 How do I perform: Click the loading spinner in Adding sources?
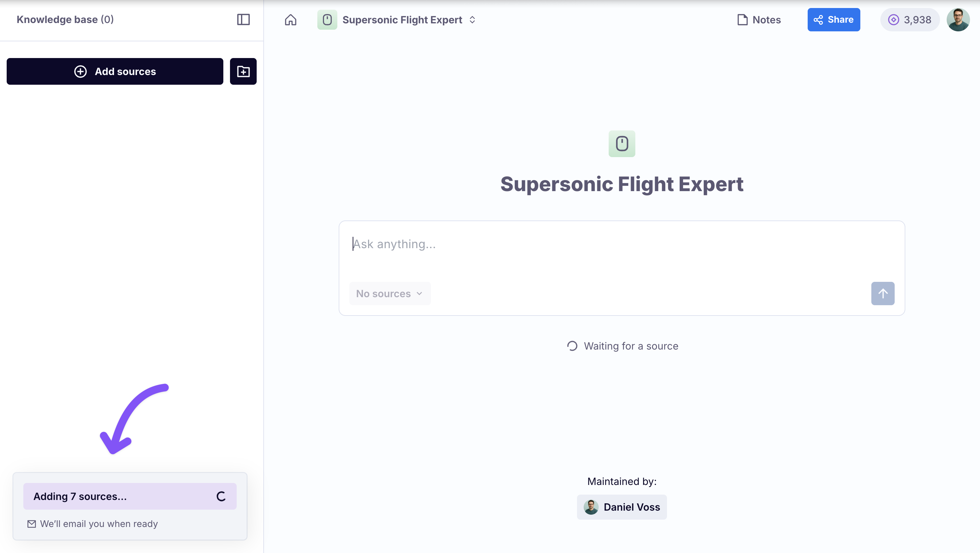pos(221,496)
